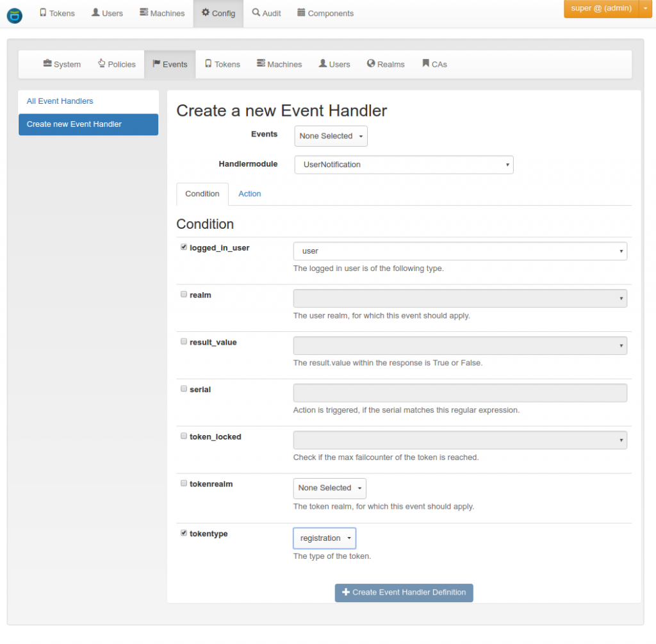Open the System config section
This screenshot has height=644, width=656.
point(62,64)
